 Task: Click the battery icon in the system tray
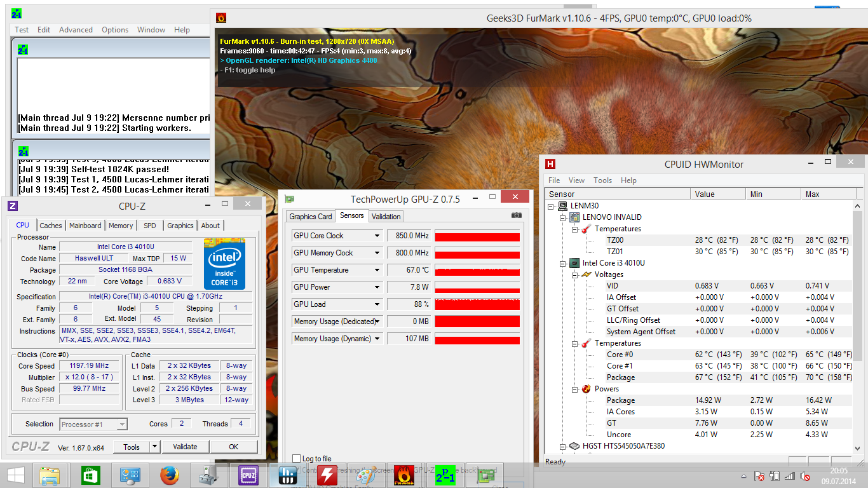[775, 476]
